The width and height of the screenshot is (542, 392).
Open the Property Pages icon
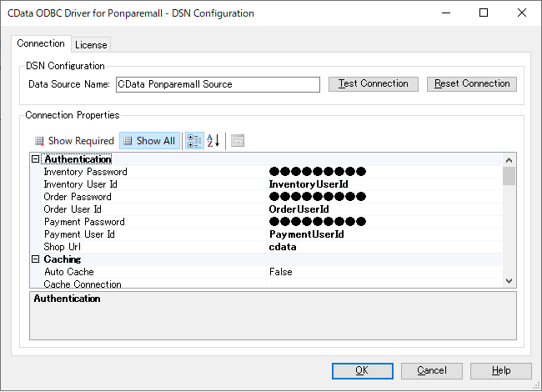238,141
